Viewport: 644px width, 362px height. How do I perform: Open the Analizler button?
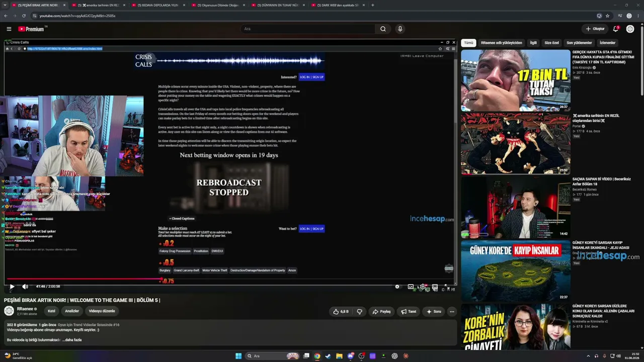pos(72,311)
